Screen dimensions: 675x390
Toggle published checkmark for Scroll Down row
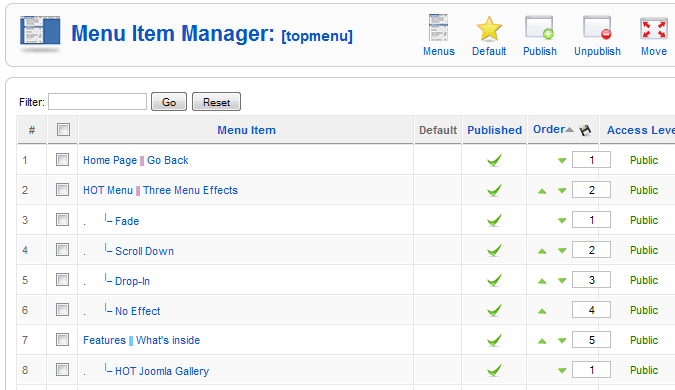[494, 250]
